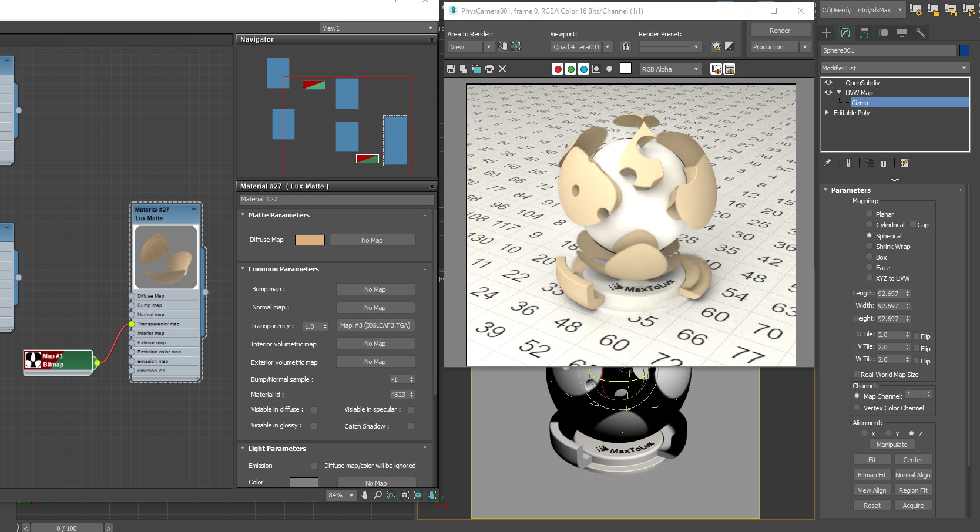Enable the Real-World Map Size checkbox
980x532 pixels.
click(856, 375)
